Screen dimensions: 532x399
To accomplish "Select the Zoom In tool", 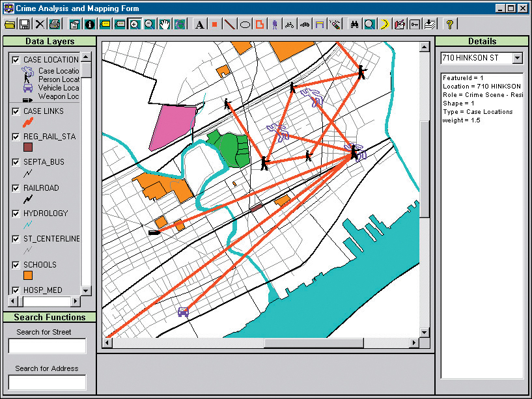I will [135, 25].
